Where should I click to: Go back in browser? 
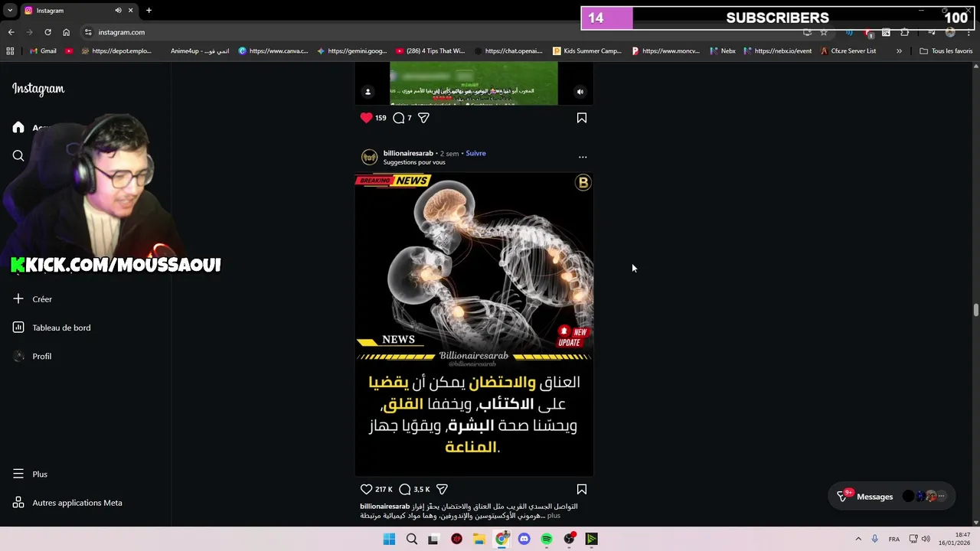point(11,32)
